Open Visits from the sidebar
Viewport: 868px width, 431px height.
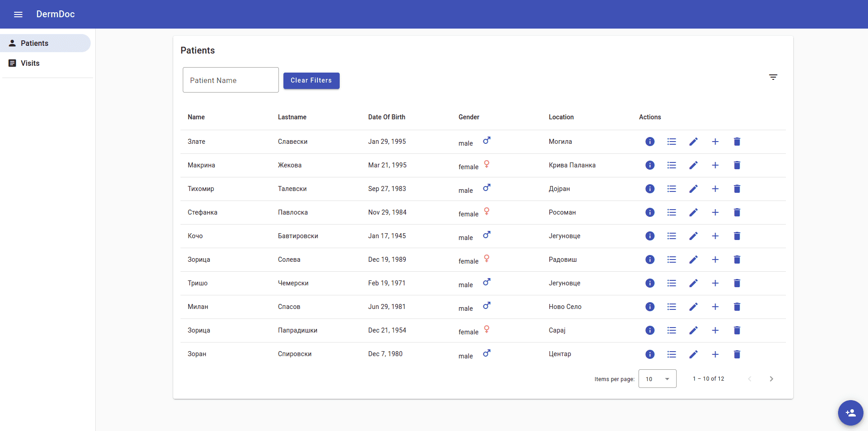(x=30, y=63)
